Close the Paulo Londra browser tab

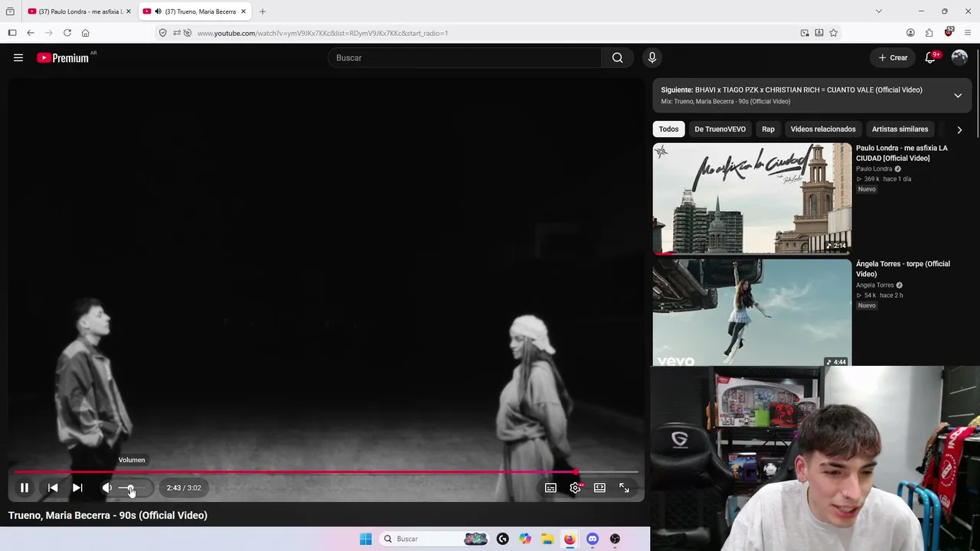point(128,11)
